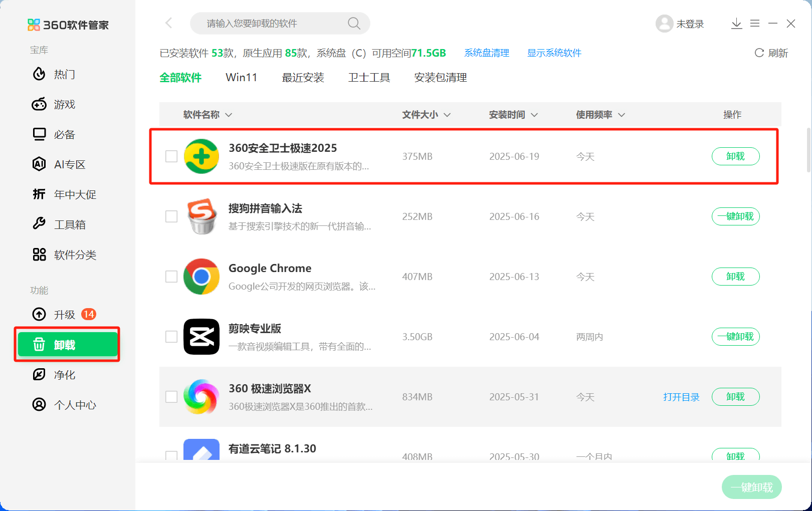Sort by 安装时间 column
This screenshot has width=812, height=511.
[x=513, y=115]
